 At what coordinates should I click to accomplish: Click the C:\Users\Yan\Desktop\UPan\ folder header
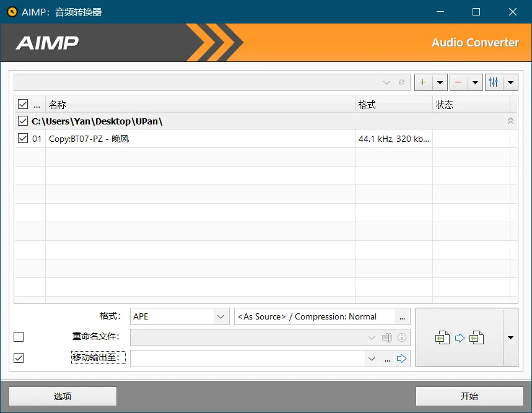pos(266,121)
